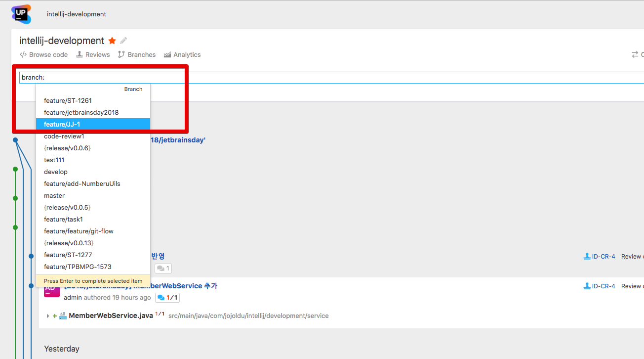
Task: Select feature/feature/git-flow branch suggestion
Action: pyautogui.click(x=93, y=231)
